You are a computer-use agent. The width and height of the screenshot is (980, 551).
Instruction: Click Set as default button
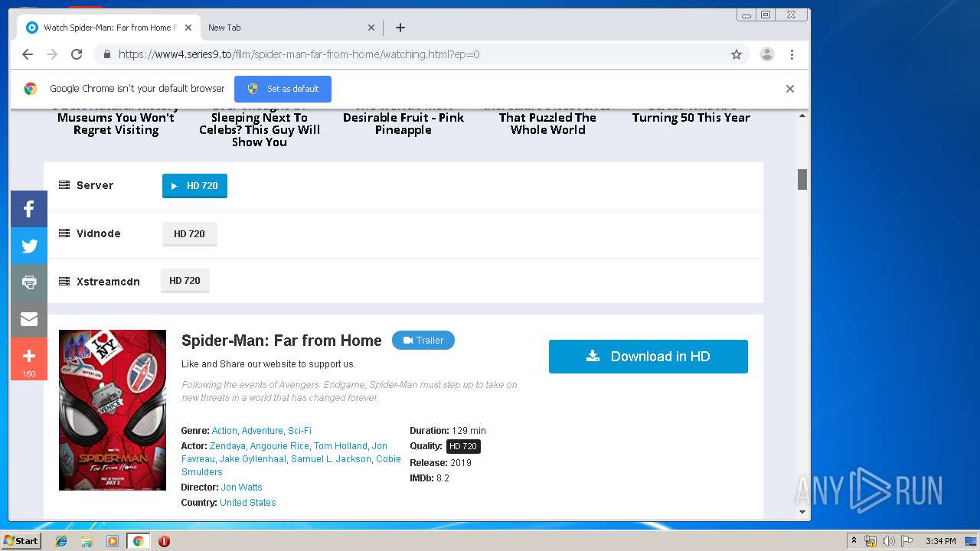[x=283, y=89]
